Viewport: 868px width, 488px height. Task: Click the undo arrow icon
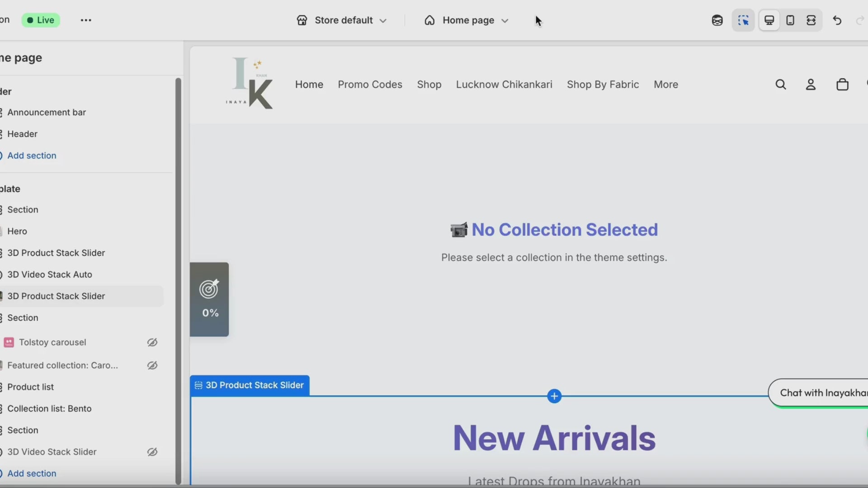(837, 20)
